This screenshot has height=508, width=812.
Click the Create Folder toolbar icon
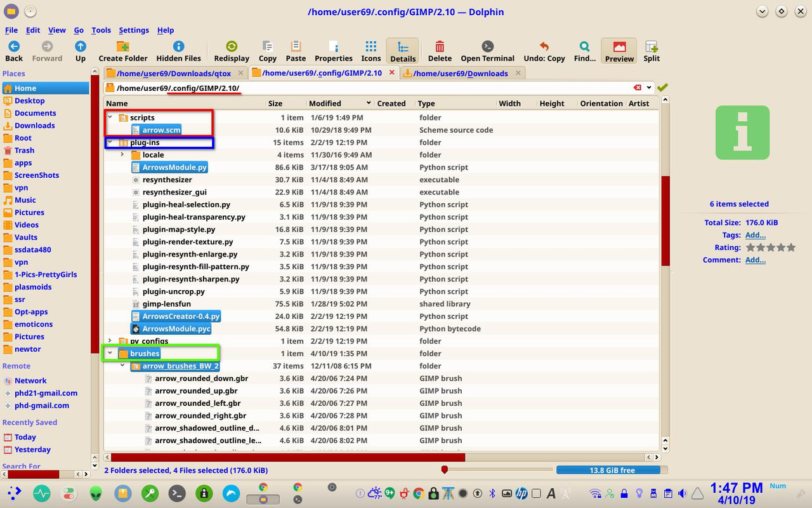[x=123, y=51]
